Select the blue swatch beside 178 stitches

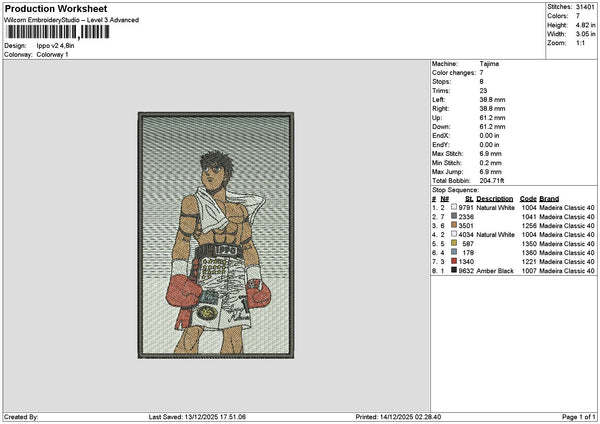(x=454, y=252)
